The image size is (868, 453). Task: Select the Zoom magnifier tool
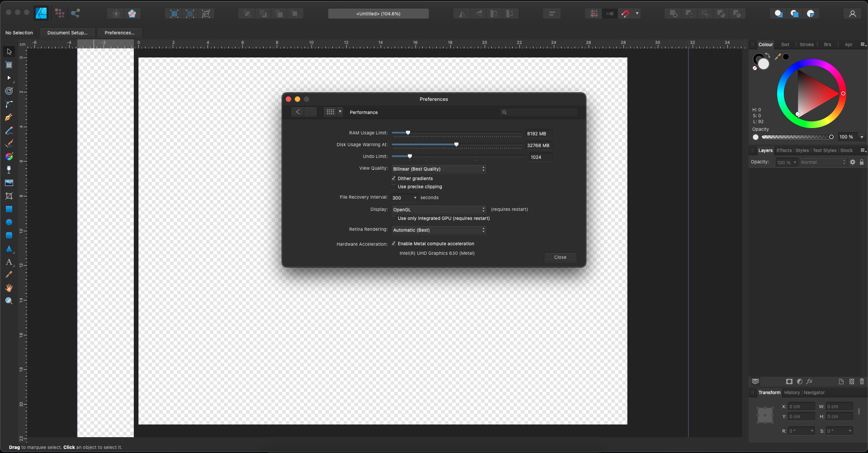[9, 301]
